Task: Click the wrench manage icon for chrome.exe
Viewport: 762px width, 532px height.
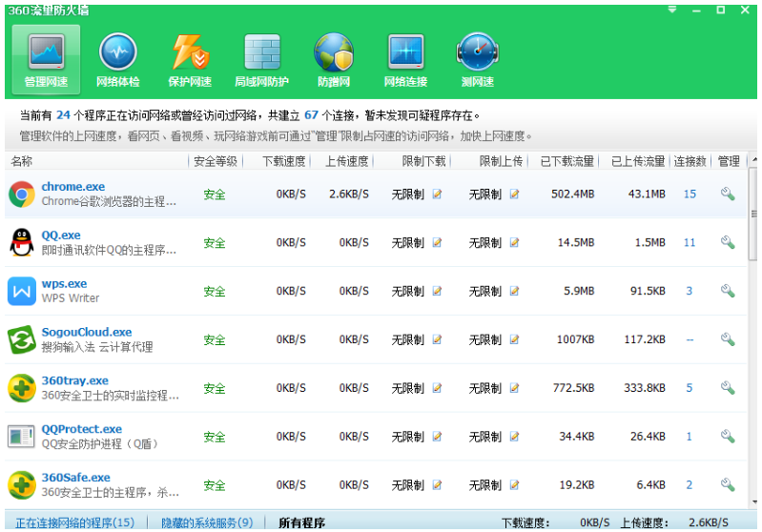Action: (728, 194)
